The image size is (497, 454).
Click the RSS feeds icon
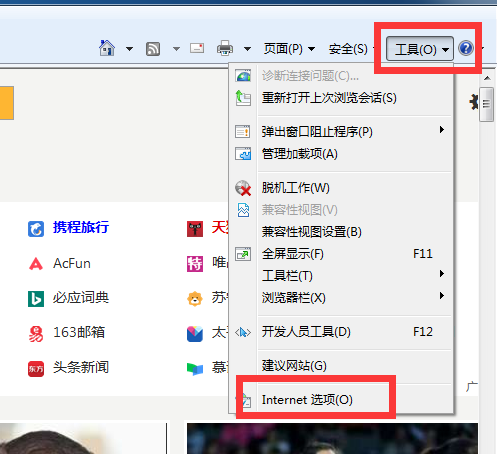[x=153, y=49]
